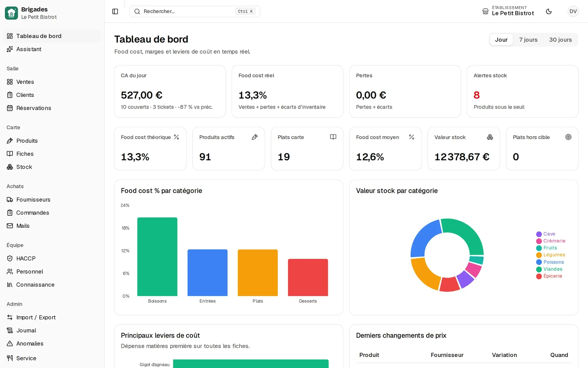The height and width of the screenshot is (368, 588).
Task: Open Connaissance library icon
Action: (10, 285)
